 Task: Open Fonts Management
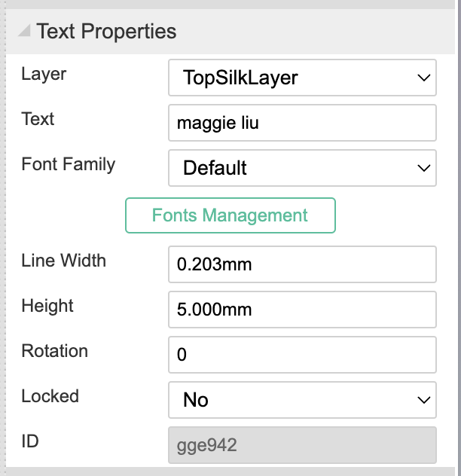click(230, 215)
